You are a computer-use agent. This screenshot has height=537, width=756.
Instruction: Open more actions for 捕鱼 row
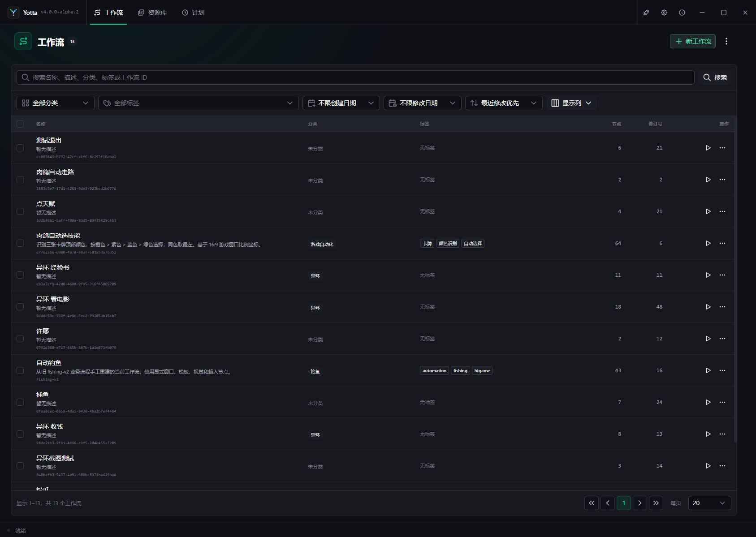point(722,402)
